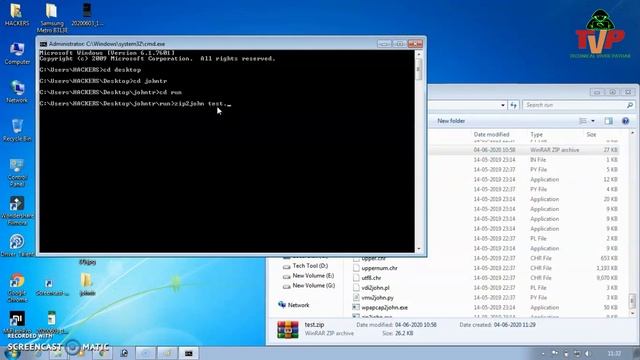
Task: Click the test.zip WinRAR icon in details pane
Action: pyautogui.click(x=288, y=329)
